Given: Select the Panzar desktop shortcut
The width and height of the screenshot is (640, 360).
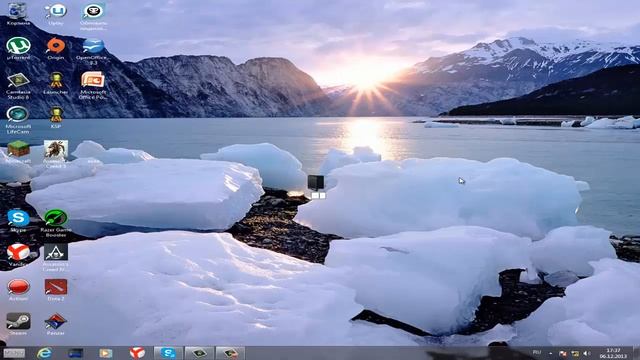Looking at the screenshot, I should [56, 324].
